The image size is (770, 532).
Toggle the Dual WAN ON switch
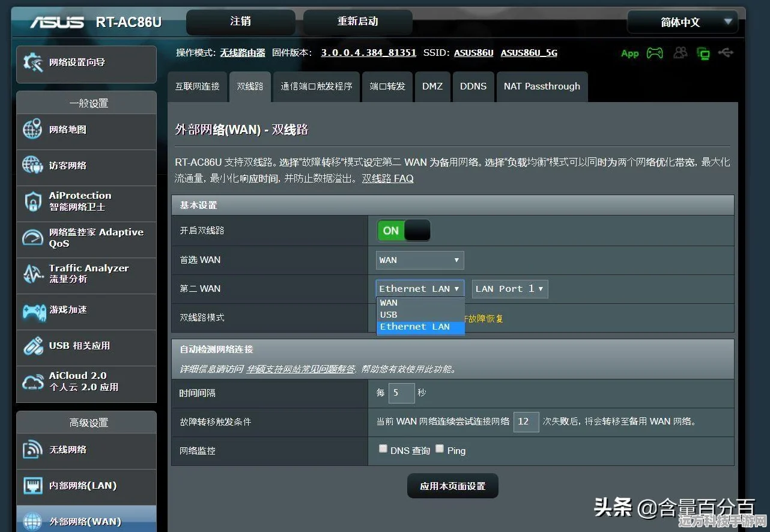coord(404,231)
